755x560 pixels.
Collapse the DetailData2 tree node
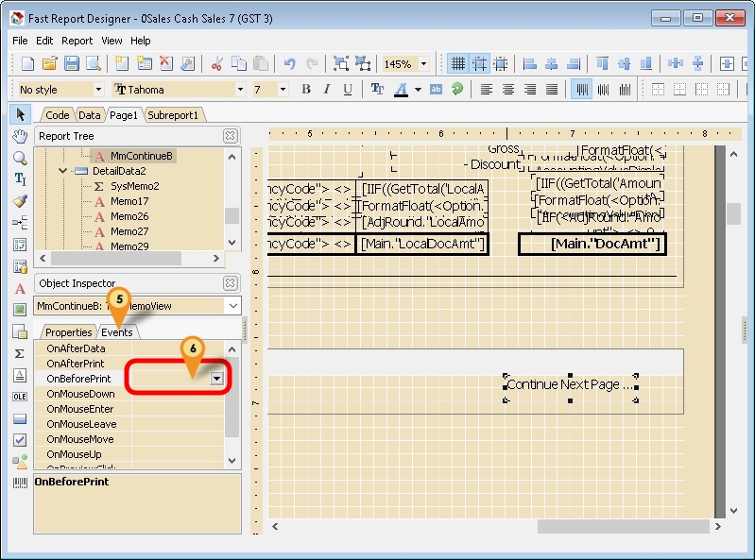(62, 171)
